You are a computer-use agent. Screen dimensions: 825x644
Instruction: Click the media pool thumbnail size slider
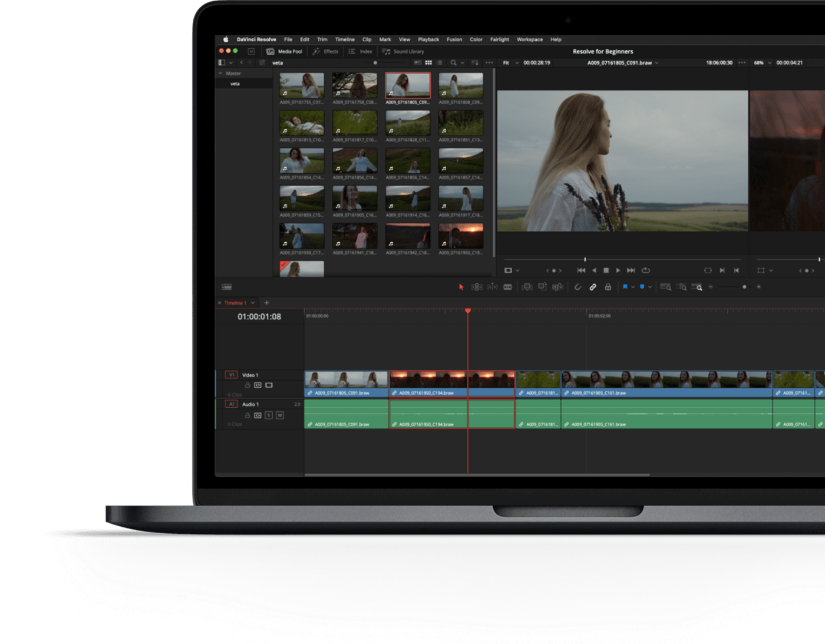375,62
